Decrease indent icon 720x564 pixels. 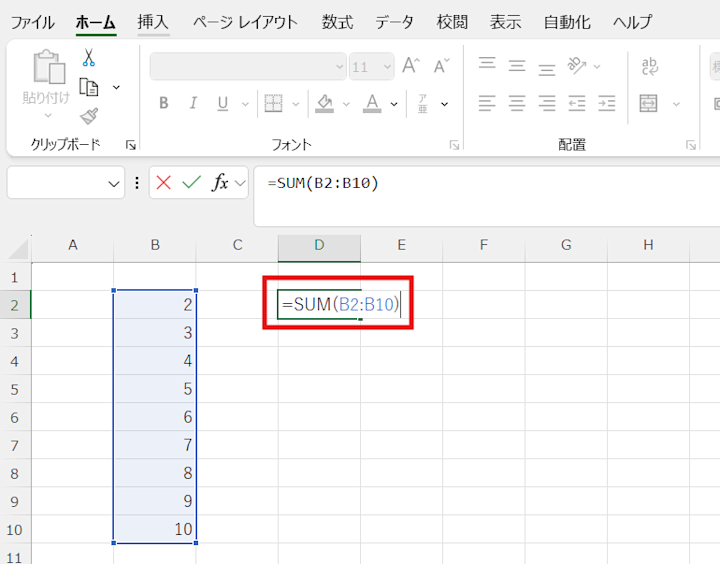point(577,103)
